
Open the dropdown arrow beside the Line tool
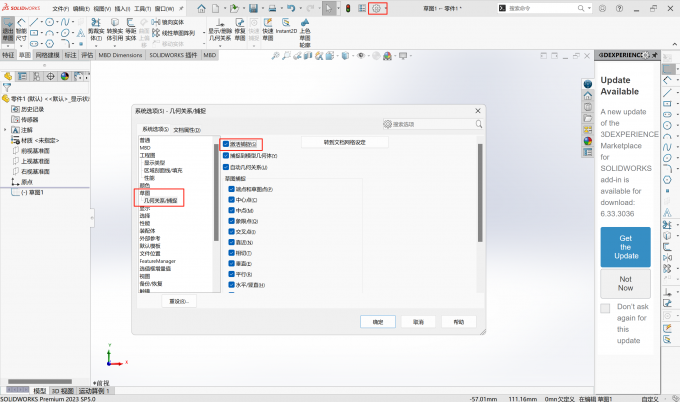pyautogui.click(x=42, y=22)
